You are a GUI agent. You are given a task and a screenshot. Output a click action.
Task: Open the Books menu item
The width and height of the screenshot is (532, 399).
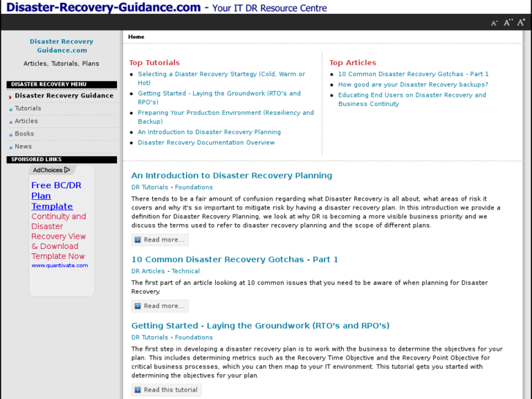tap(24, 134)
